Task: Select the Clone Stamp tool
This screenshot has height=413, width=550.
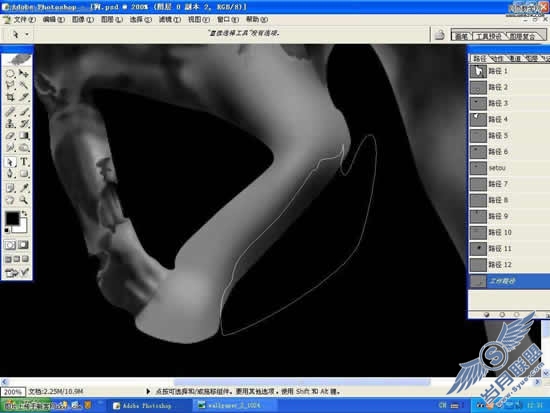Action: [10, 124]
